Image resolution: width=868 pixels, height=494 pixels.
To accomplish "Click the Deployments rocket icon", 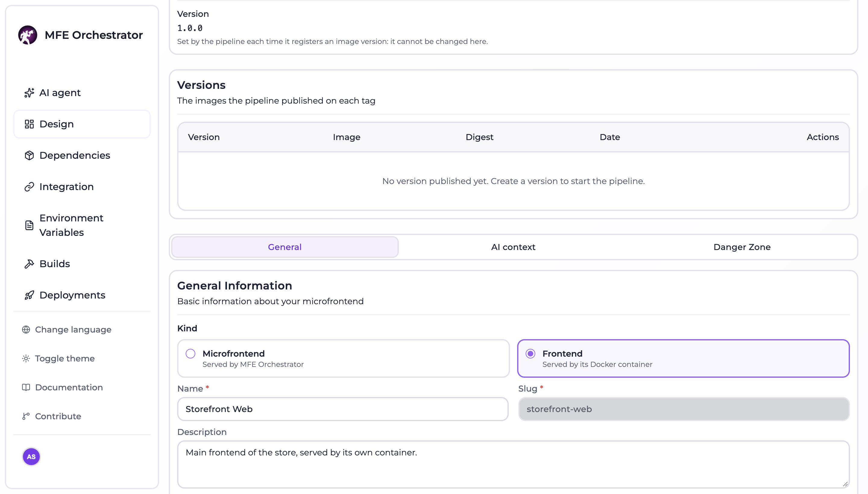I will (x=29, y=295).
